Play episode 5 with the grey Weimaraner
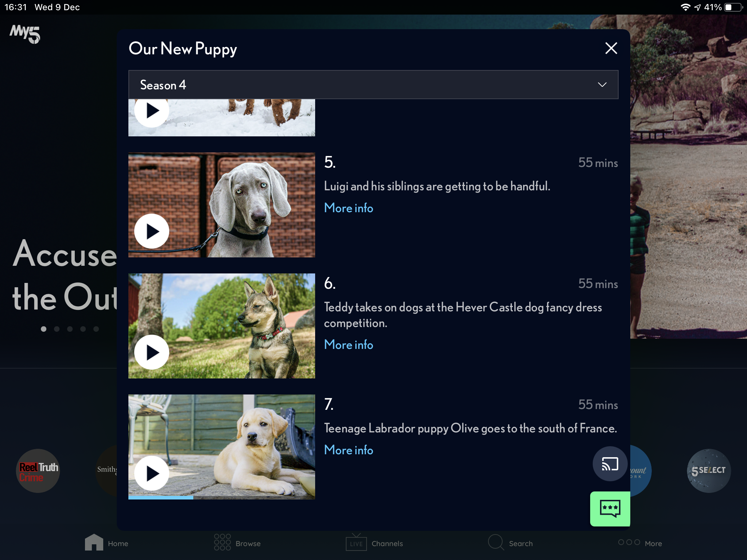 [x=152, y=231]
